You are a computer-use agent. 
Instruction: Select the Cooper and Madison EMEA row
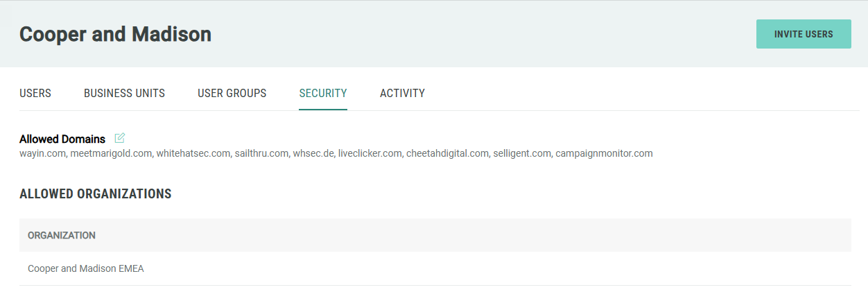tap(86, 268)
